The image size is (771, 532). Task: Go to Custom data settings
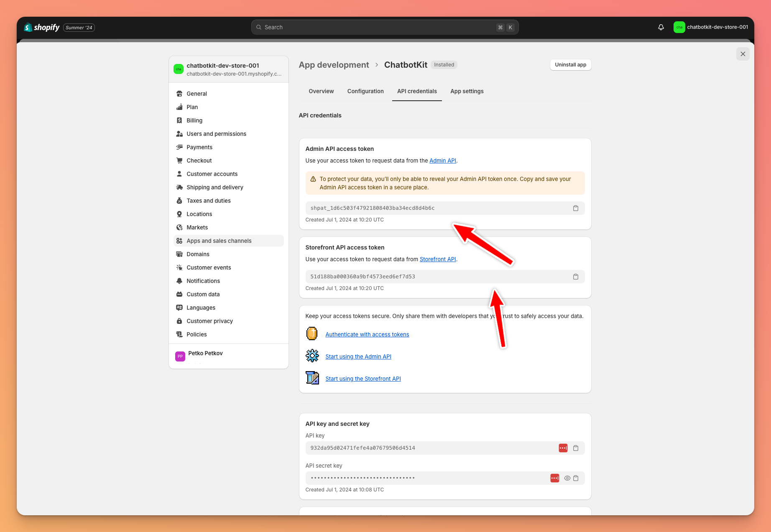(228, 294)
